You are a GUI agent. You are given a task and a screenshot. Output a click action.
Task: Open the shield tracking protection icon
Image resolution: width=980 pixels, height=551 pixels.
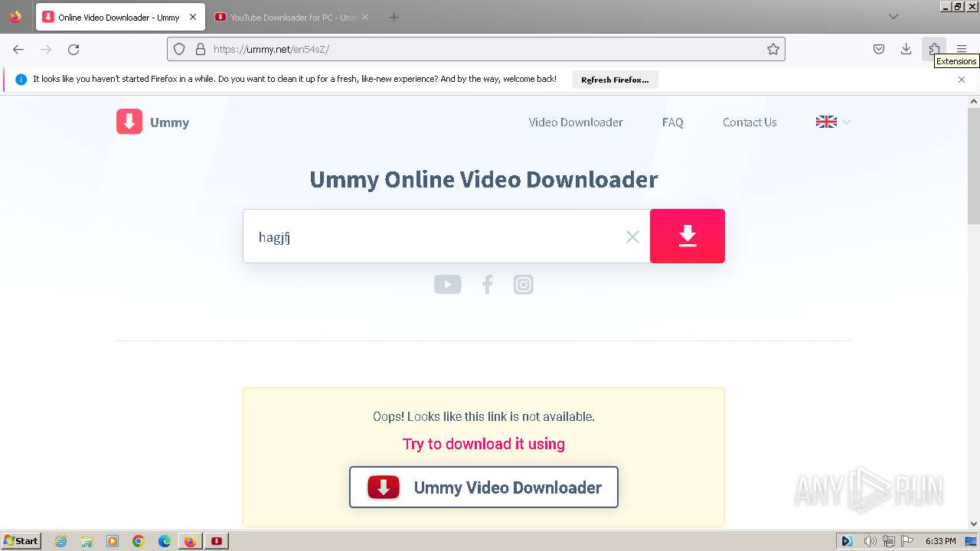click(x=179, y=49)
